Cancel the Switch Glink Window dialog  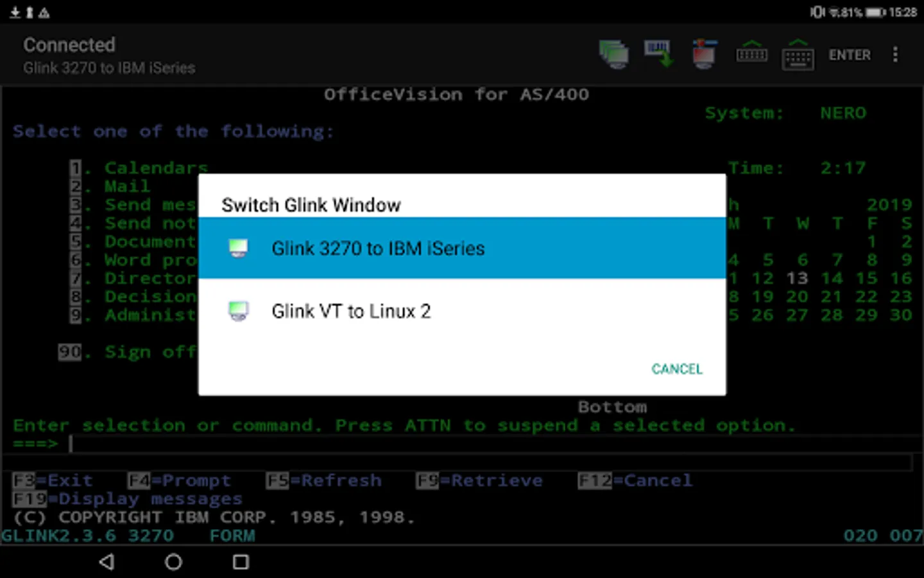pyautogui.click(x=677, y=369)
